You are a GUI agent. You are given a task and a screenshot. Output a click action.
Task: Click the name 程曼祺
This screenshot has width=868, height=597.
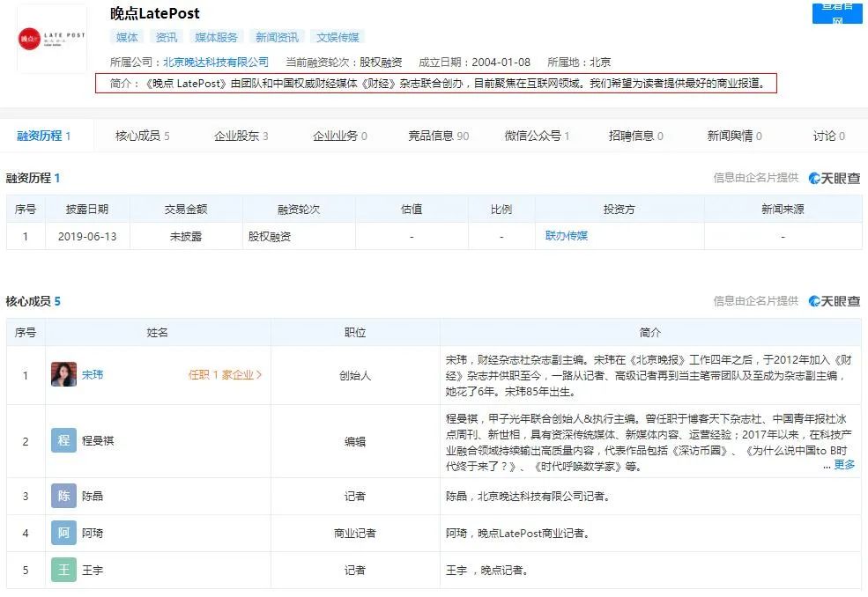coord(98,440)
